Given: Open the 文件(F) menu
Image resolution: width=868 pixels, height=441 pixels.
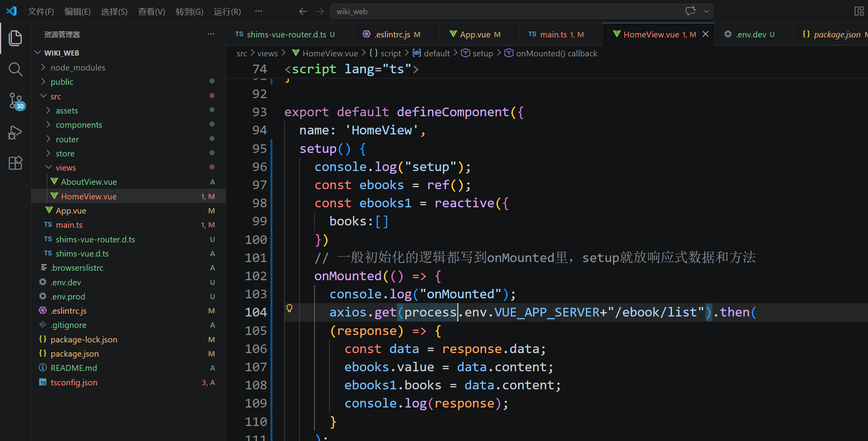Looking at the screenshot, I should click(x=41, y=11).
